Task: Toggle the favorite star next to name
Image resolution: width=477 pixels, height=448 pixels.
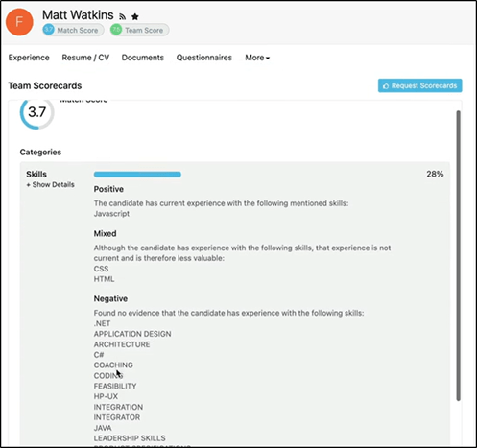Action: coord(135,16)
